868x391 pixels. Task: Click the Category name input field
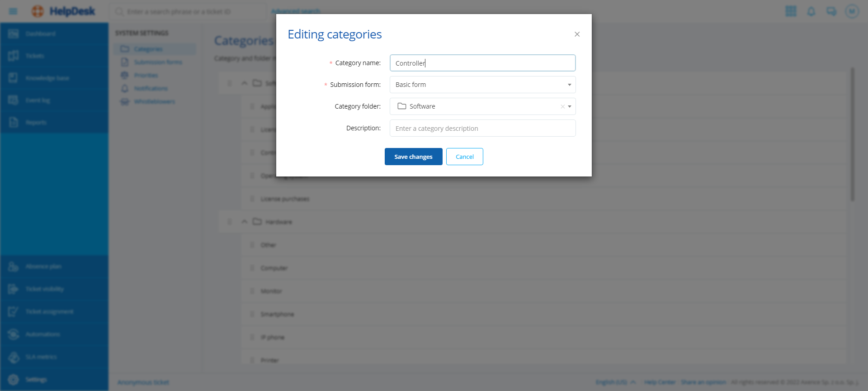[482, 63]
